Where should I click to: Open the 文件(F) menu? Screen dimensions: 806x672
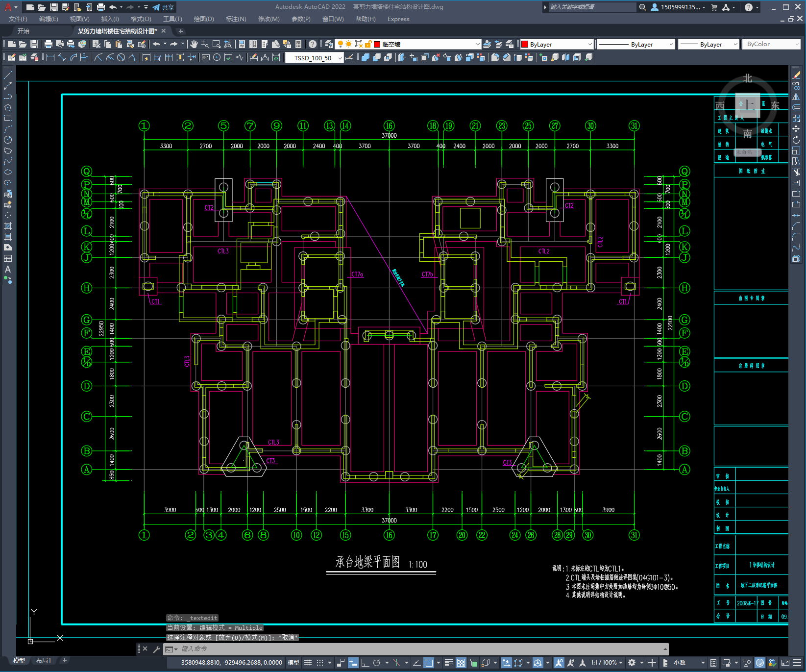click(x=18, y=19)
